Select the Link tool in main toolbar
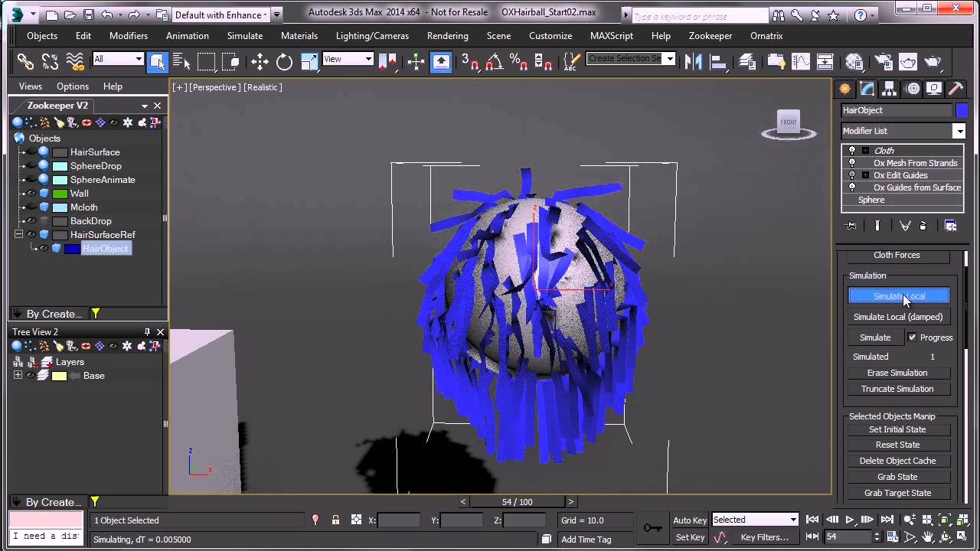980x551 pixels. [x=25, y=61]
